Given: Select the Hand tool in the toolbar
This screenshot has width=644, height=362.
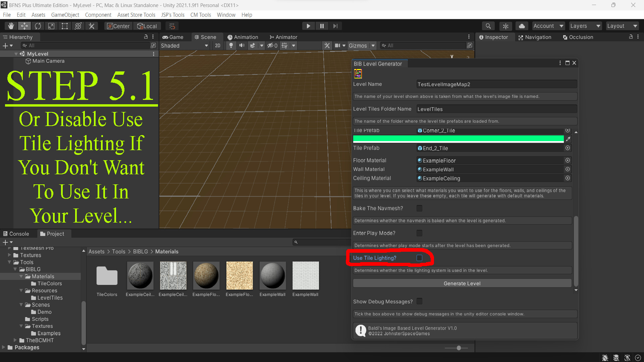Looking at the screenshot, I should [x=11, y=26].
